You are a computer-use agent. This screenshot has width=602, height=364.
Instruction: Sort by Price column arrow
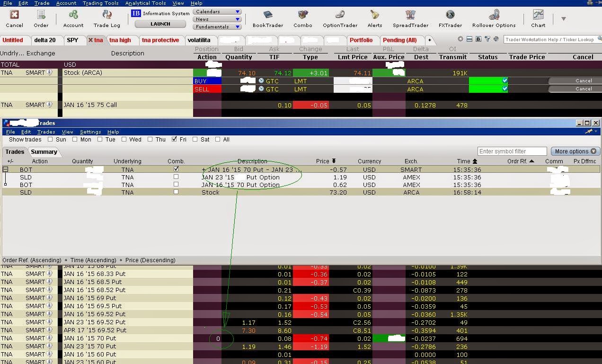pyautogui.click(x=334, y=161)
